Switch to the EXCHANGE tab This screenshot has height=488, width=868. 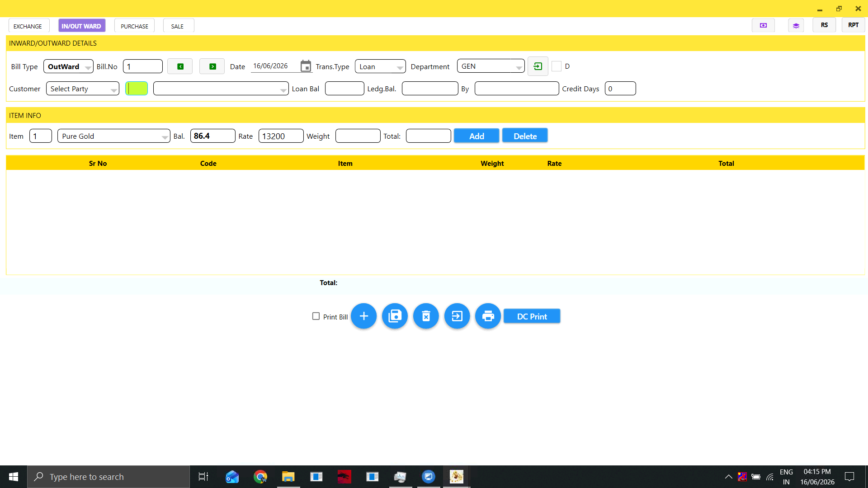point(28,26)
